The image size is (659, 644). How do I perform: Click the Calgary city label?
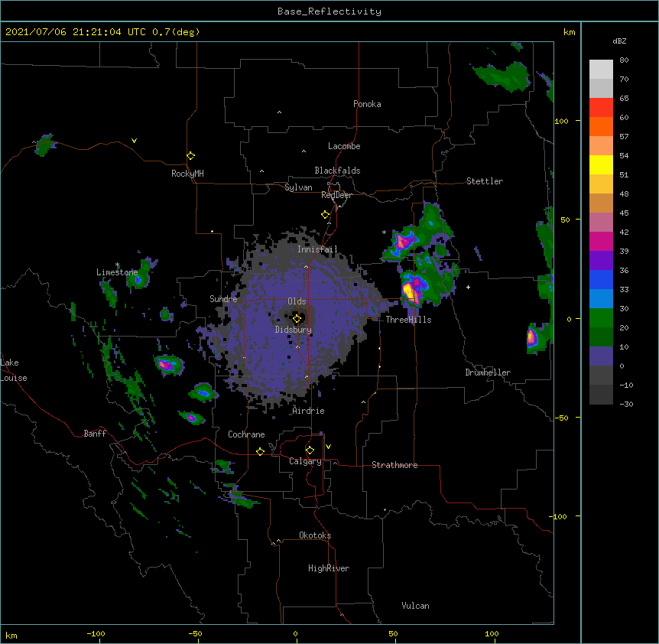click(306, 461)
